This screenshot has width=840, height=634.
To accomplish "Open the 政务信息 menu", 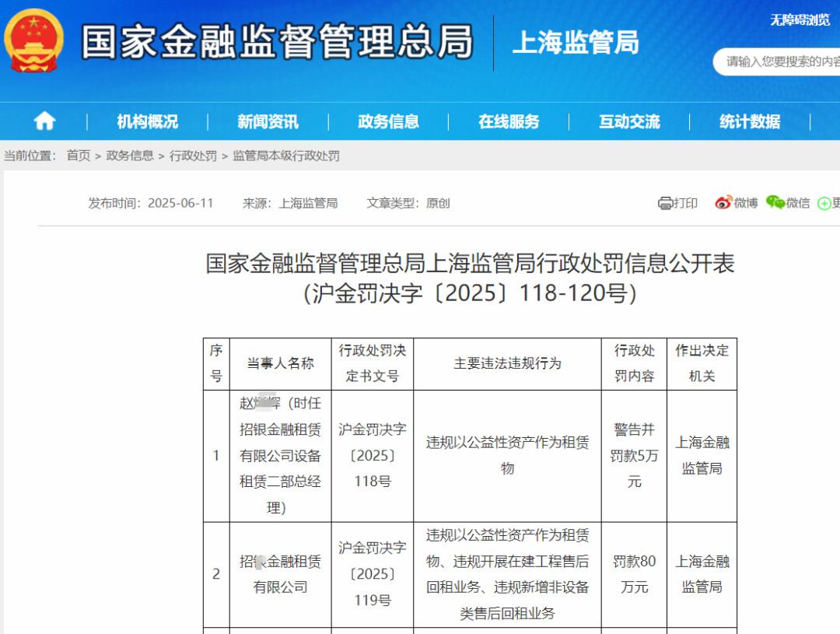I will point(388,121).
